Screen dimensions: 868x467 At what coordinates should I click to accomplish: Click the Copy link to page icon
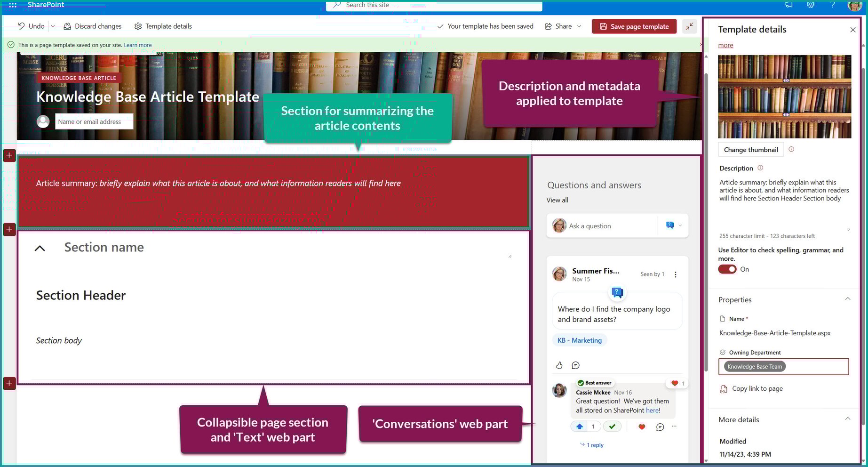[724, 389]
